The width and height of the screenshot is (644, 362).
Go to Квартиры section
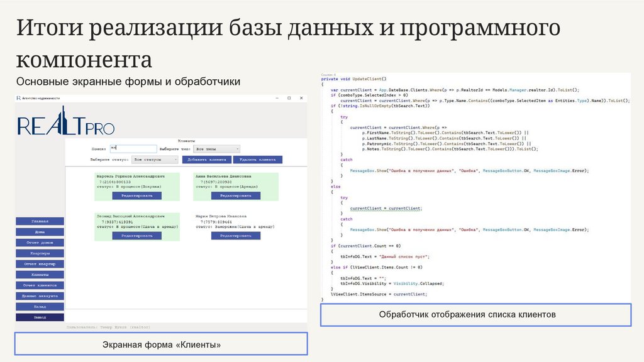[x=40, y=253]
